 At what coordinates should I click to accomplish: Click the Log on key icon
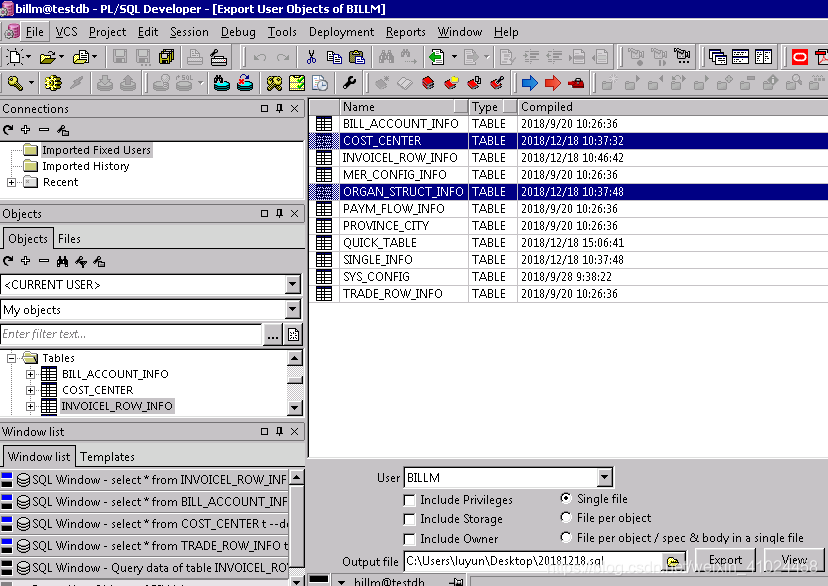(15, 83)
